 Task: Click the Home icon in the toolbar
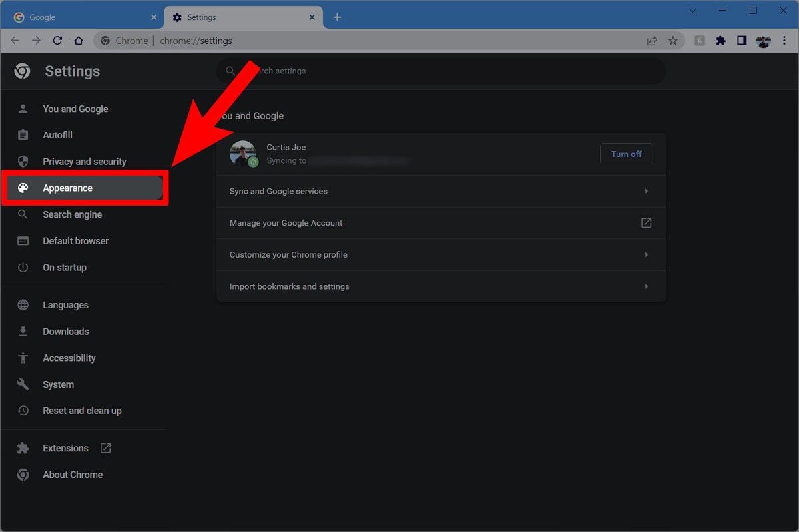[x=79, y=41]
